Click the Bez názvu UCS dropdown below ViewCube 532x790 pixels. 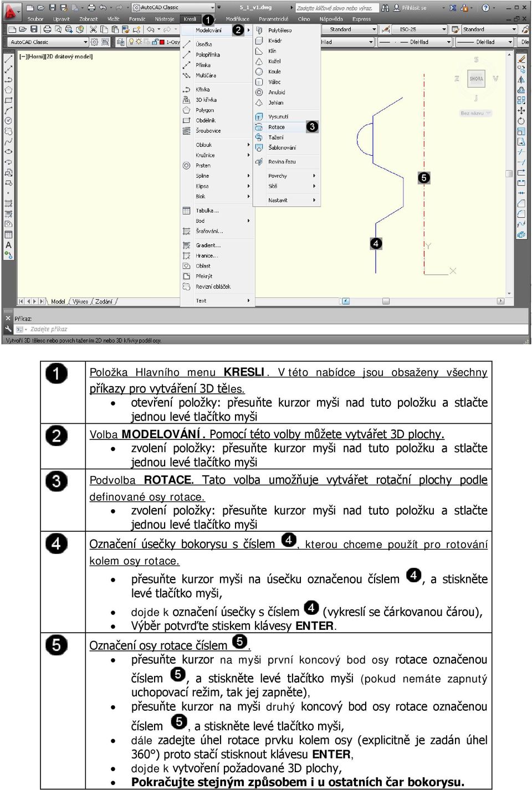(476, 113)
